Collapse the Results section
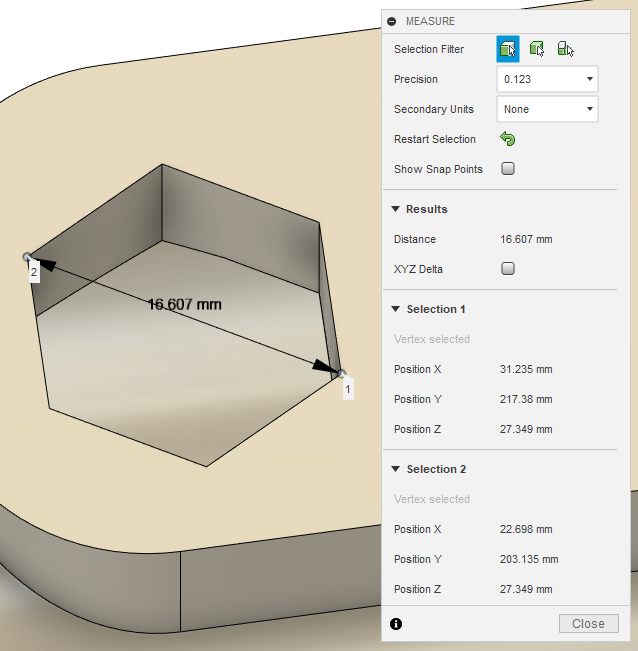The height and width of the screenshot is (651, 638). click(396, 209)
